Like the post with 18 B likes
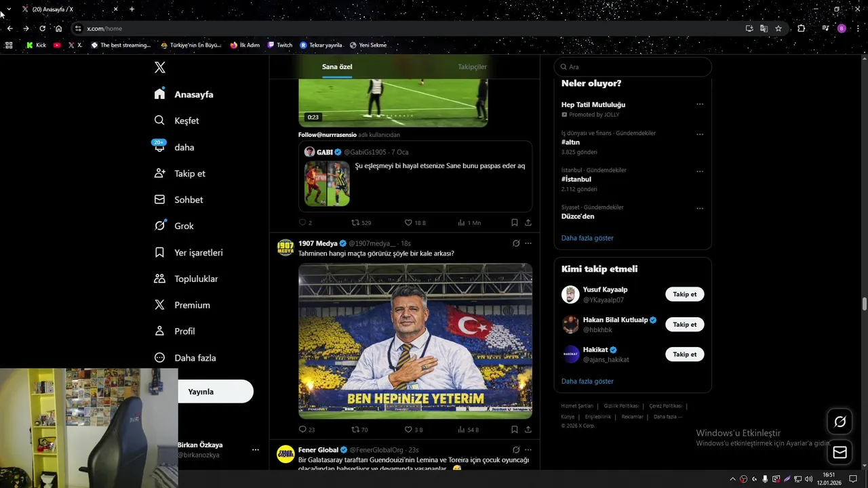868x488 pixels. click(414, 222)
